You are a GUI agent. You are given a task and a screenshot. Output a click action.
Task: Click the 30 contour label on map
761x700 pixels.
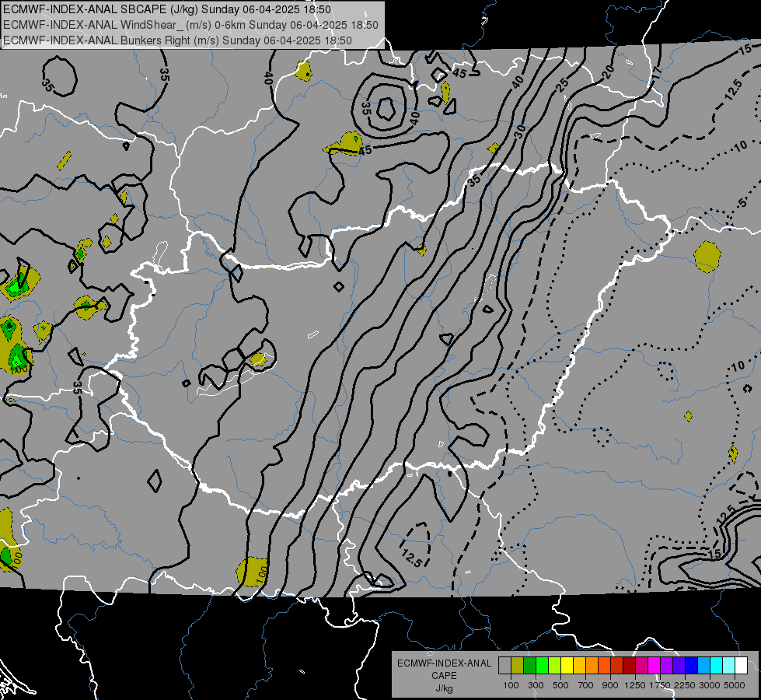tap(520, 131)
